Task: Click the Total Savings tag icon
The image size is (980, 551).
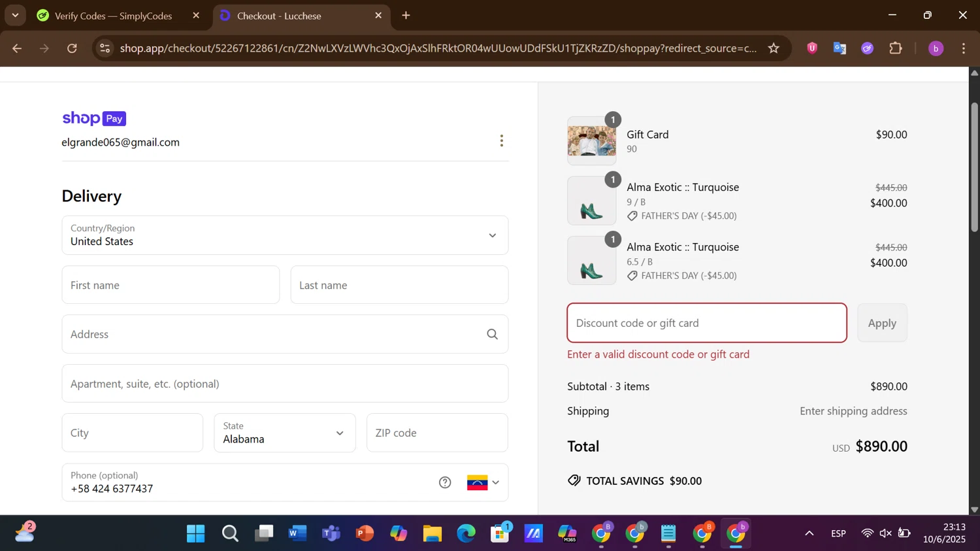Action: tap(574, 481)
